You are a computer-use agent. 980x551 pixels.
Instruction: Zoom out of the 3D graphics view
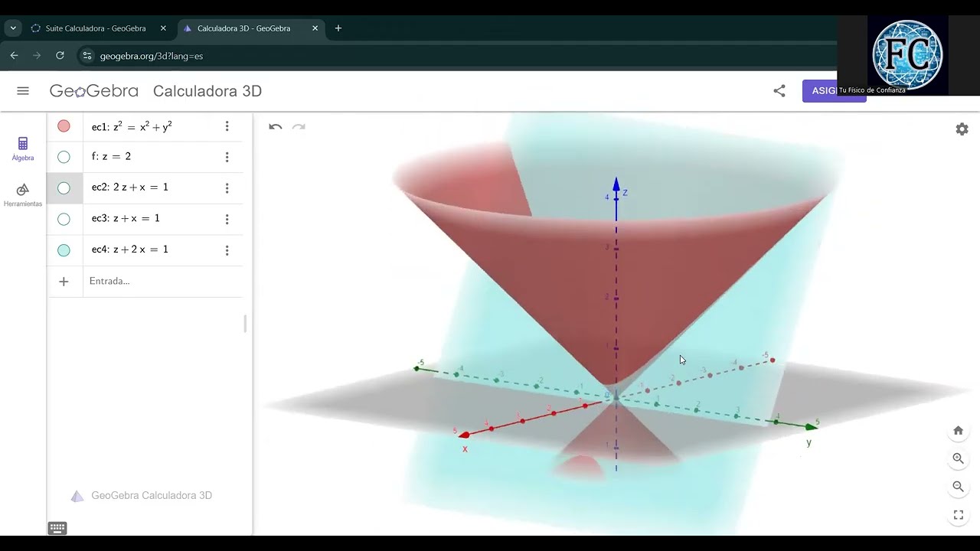958,487
